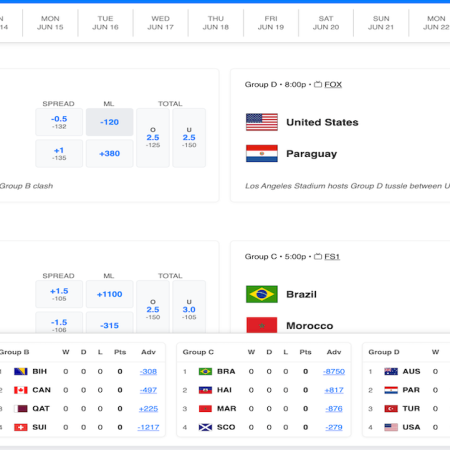450x450 pixels.
Task: Pick Over 2.5 at -150 total
Action: click(153, 307)
